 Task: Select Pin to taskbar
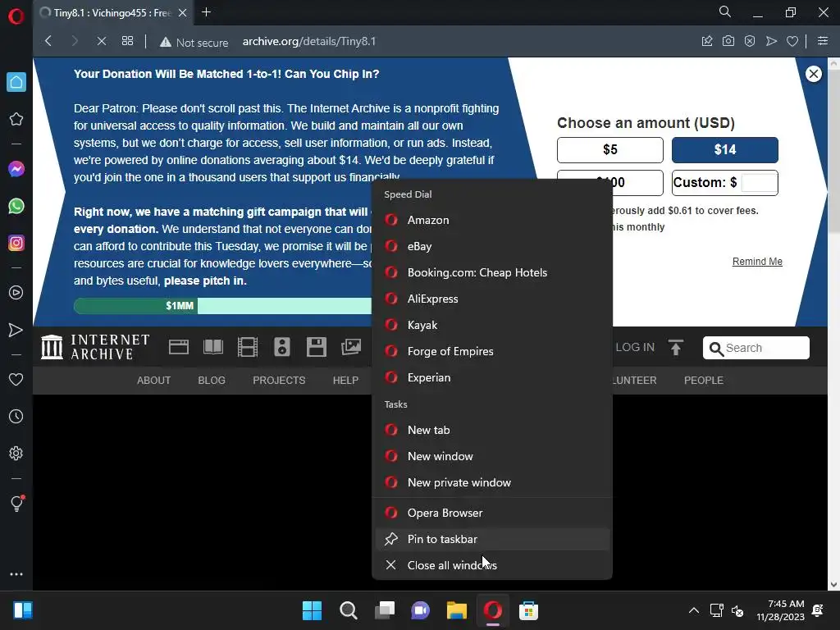pyautogui.click(x=492, y=540)
